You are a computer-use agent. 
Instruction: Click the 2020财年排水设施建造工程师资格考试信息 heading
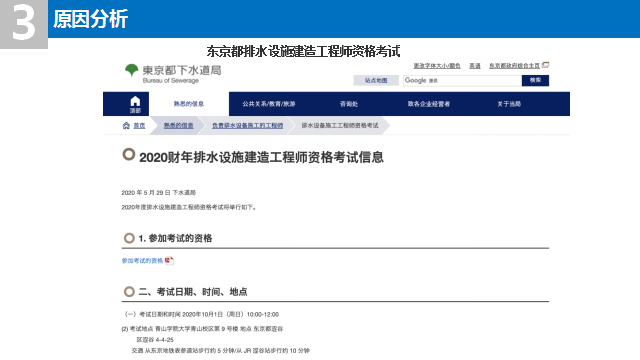pyautogui.click(x=261, y=157)
